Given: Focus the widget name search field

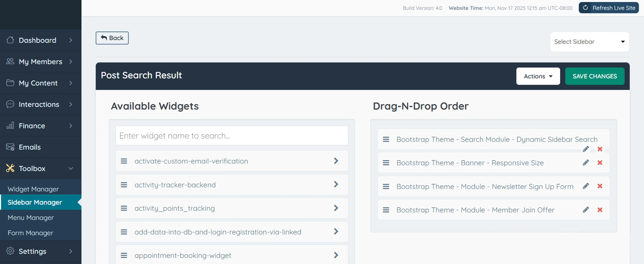Looking at the screenshot, I should pos(231,136).
